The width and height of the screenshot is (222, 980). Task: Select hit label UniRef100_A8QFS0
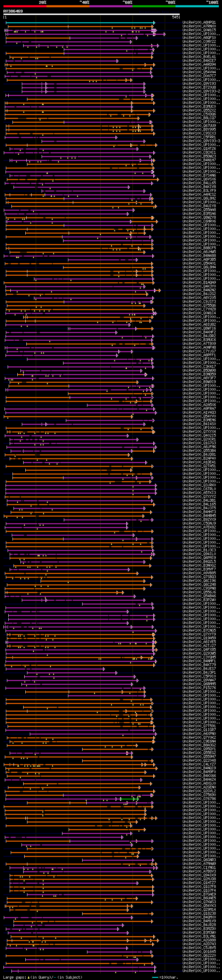click(x=199, y=38)
